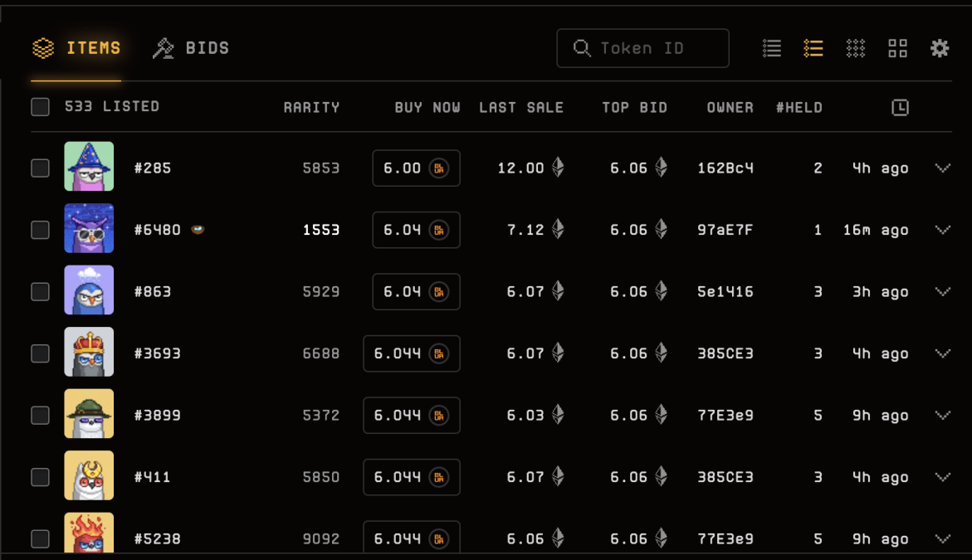Buy #411 for 6.044

(412, 477)
